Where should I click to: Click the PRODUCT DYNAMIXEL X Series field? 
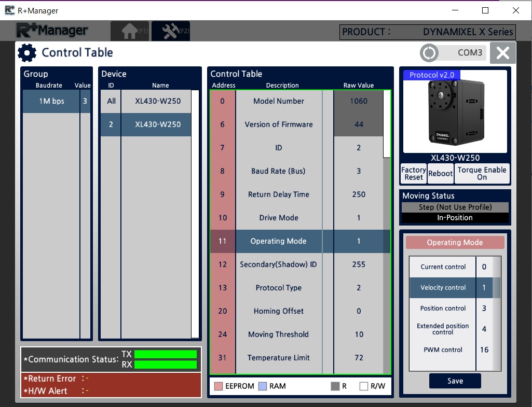pos(428,32)
